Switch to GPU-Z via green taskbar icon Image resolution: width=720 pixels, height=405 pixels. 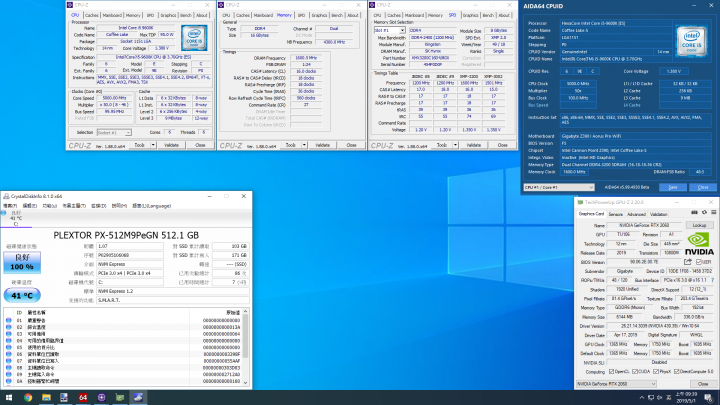pos(120,398)
